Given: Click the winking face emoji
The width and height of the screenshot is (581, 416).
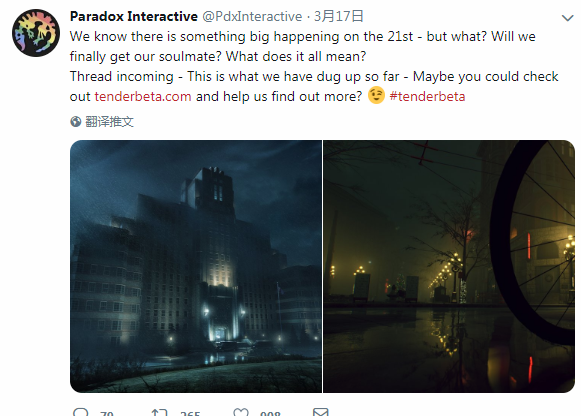Looking at the screenshot, I should [x=376, y=95].
